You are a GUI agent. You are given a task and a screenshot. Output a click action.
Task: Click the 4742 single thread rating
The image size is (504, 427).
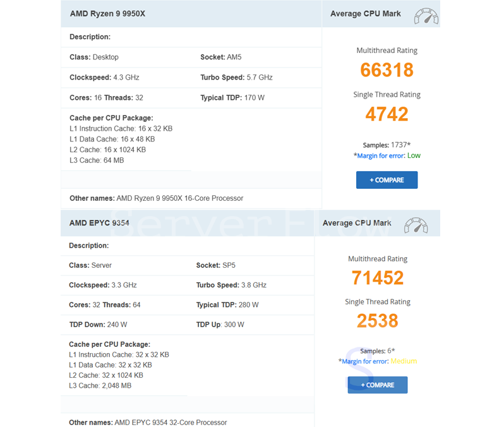point(387,114)
